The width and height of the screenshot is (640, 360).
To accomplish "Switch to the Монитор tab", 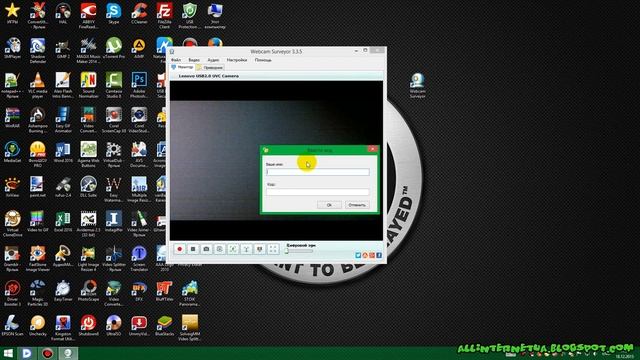I will click(182, 67).
